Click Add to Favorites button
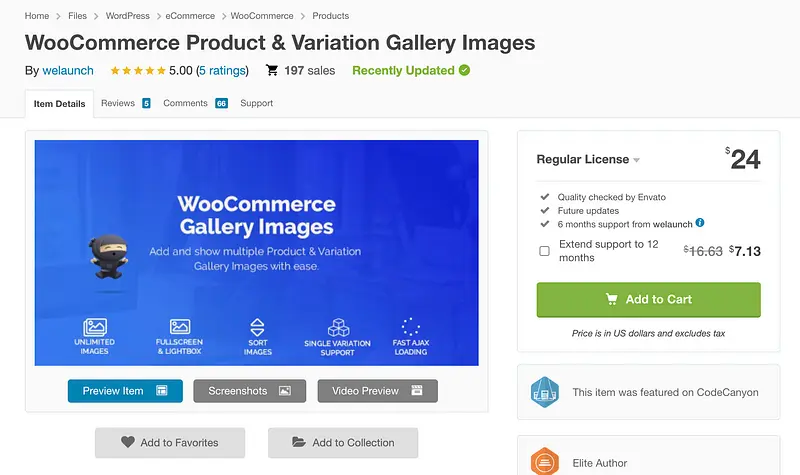 tap(170, 442)
